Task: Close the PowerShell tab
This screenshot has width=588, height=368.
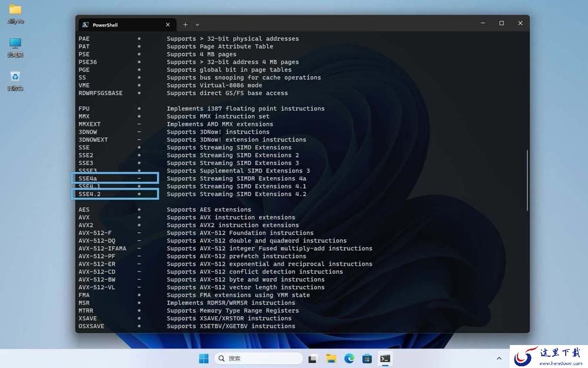Action: click(x=168, y=25)
